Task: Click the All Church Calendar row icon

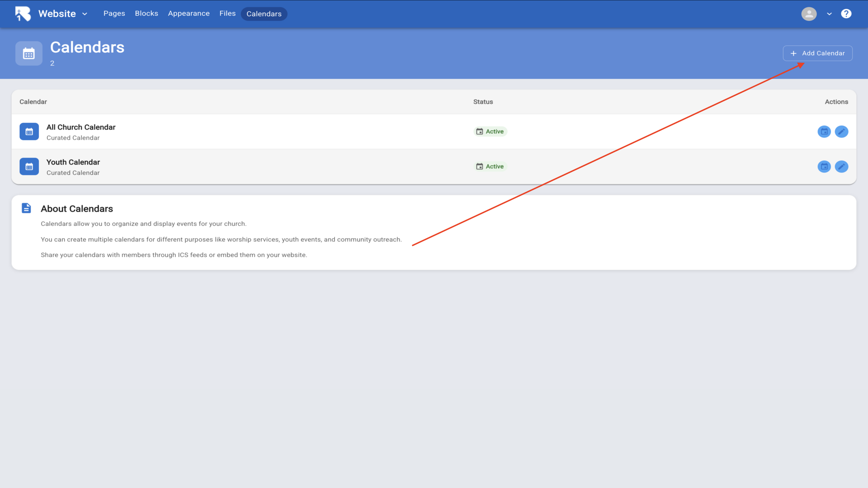Action: [29, 131]
